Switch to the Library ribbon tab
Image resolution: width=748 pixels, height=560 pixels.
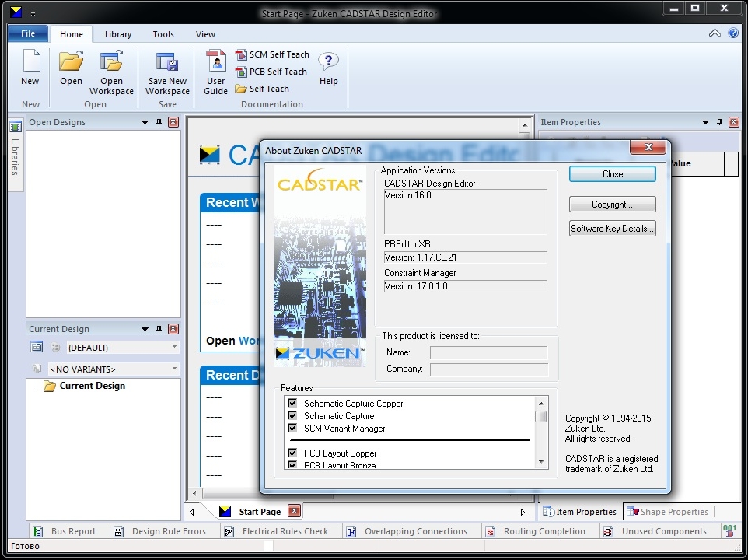pos(118,34)
